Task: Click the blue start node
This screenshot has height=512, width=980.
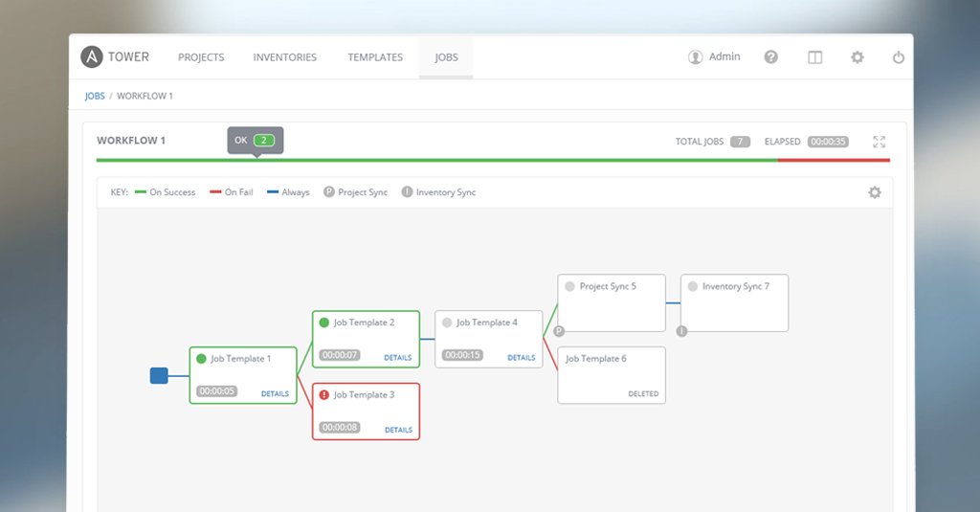Action: coord(159,376)
